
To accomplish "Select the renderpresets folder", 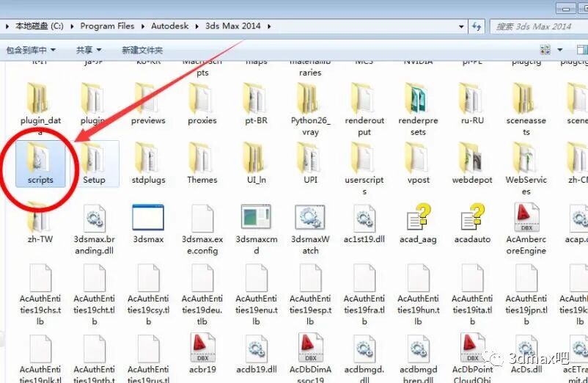I will [418, 109].
